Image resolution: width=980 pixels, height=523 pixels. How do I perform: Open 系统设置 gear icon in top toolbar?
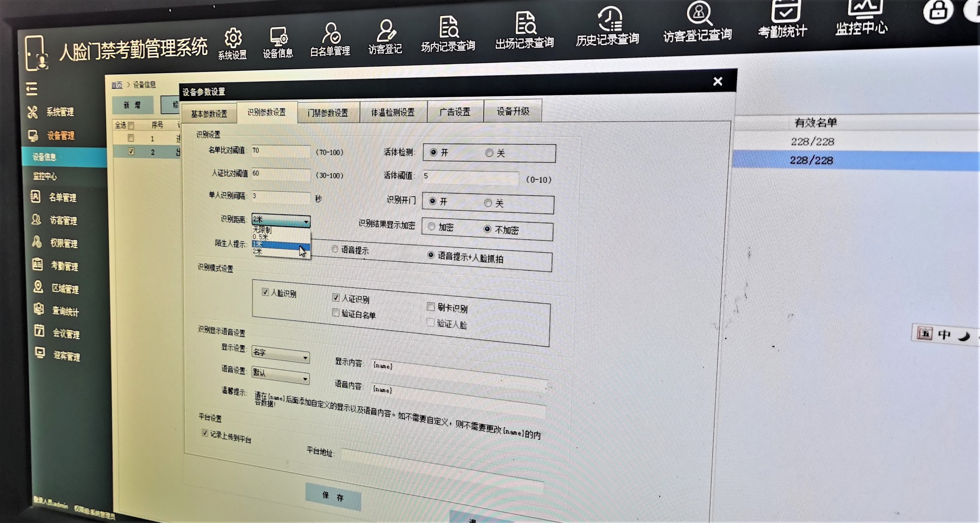click(233, 38)
